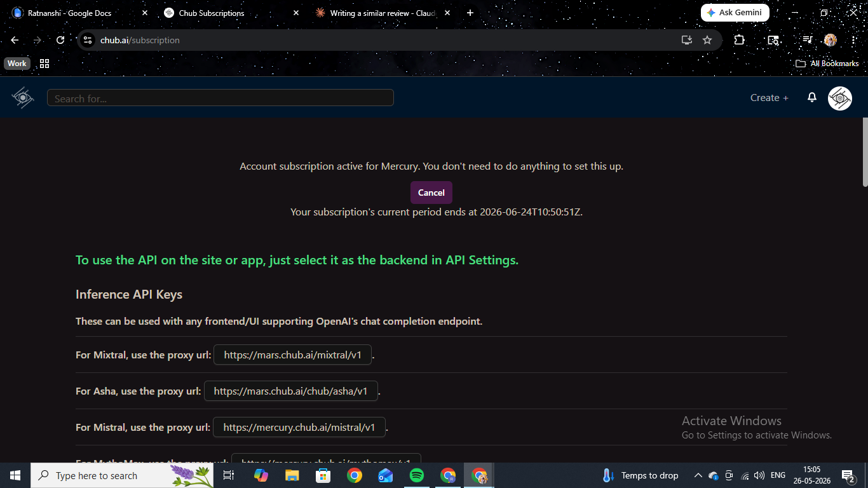The height and width of the screenshot is (488, 868).
Task: Open the Work bookmark folder
Action: (x=17, y=64)
